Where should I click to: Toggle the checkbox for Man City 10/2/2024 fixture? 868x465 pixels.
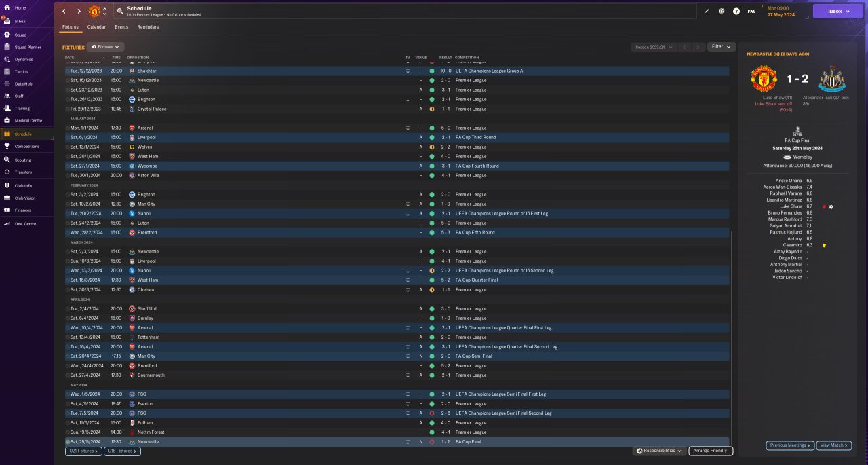[x=67, y=204]
